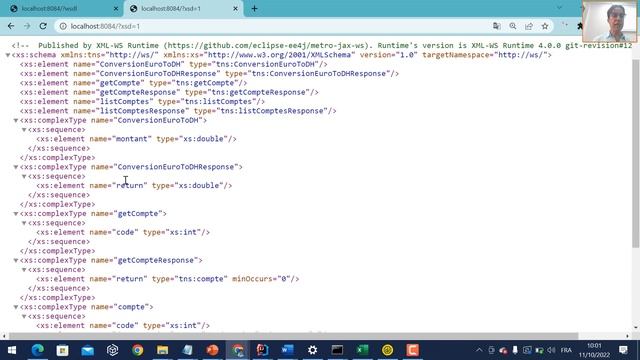
Task: Select the localhost:8084/?xsd=1 tab
Action: click(x=184, y=9)
